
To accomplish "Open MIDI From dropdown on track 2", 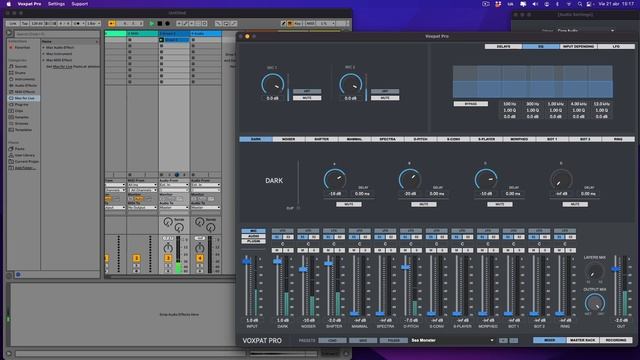I will 142,185.
